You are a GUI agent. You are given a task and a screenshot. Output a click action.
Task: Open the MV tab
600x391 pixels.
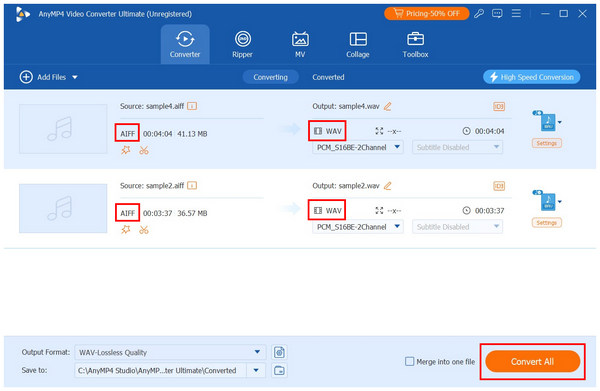click(x=300, y=44)
